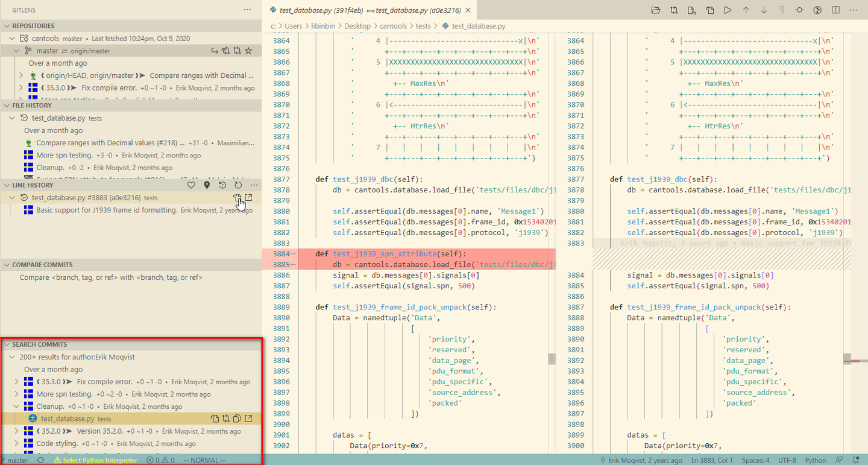Click copy icon on highlighted test_database.py search row
Screen dimensions: 868x465
click(x=237, y=419)
